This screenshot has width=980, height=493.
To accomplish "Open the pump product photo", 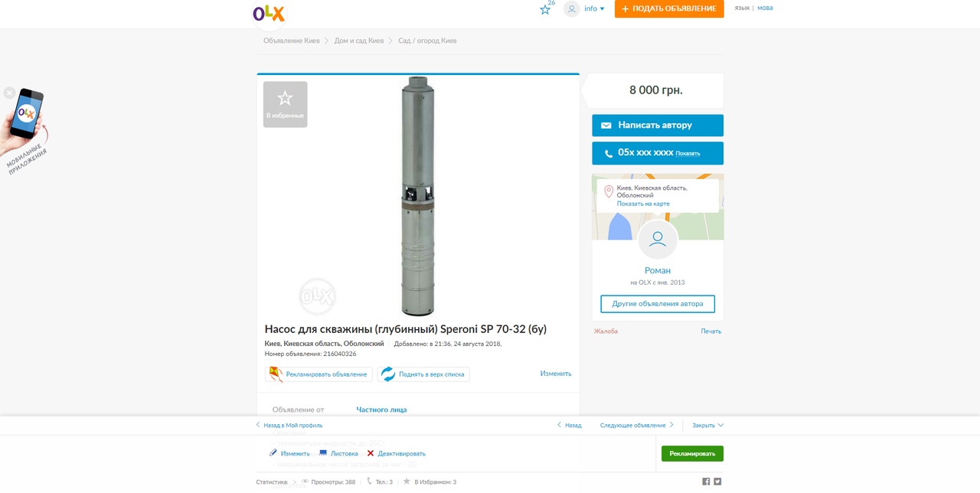I will coord(418,195).
